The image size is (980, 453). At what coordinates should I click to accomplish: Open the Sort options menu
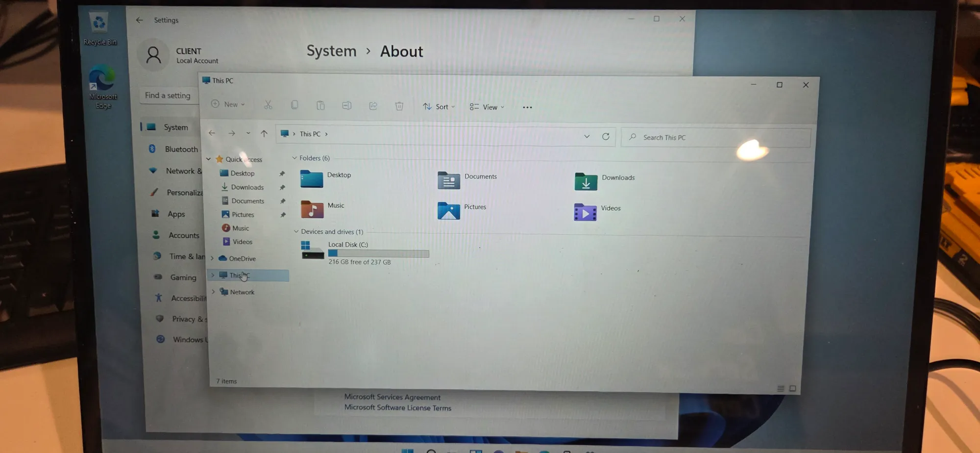439,107
